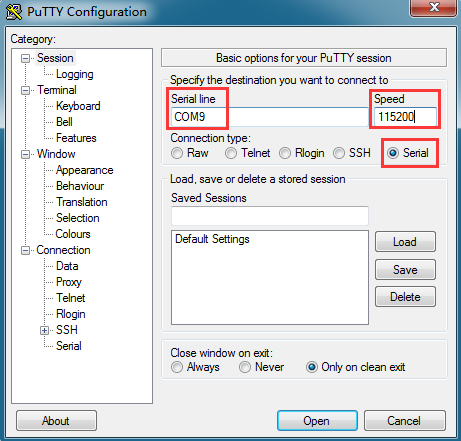Open the Logging category
The image size is (461, 441).
coord(75,74)
